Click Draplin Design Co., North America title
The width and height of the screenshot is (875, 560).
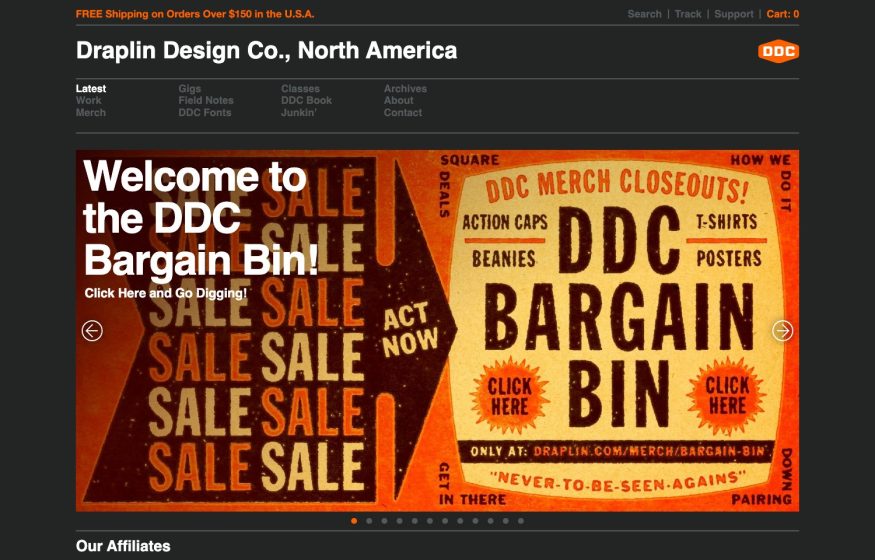pos(266,50)
